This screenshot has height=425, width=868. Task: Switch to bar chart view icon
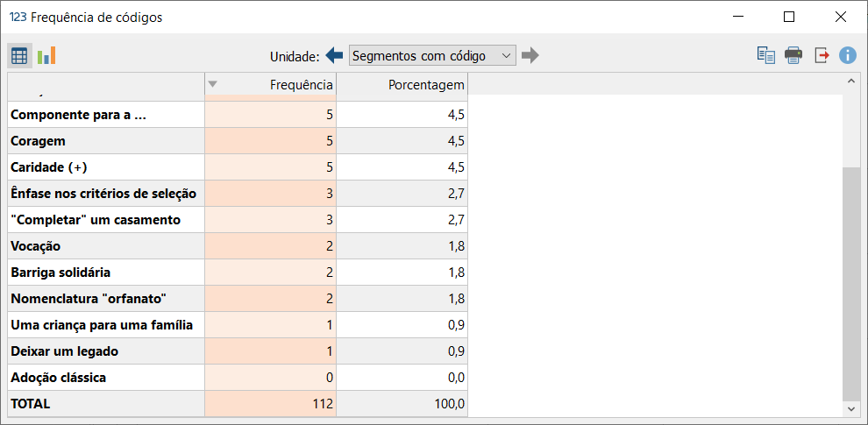(46, 56)
